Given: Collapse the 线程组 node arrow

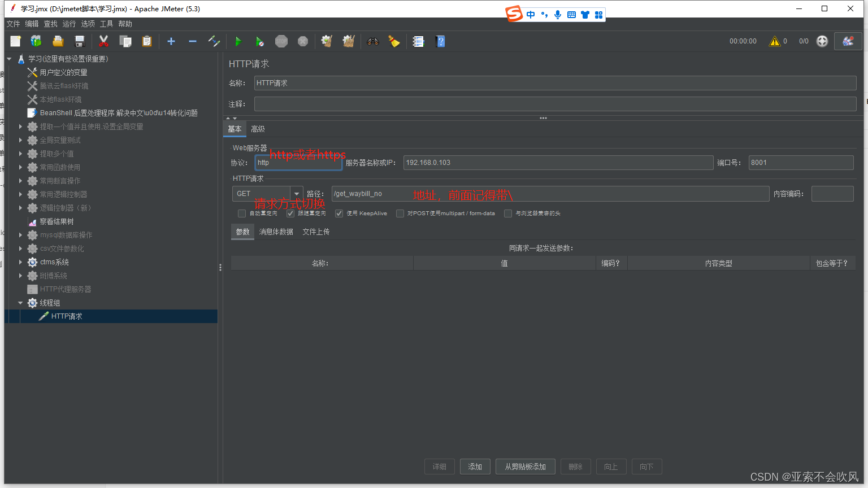Looking at the screenshot, I should 20,303.
